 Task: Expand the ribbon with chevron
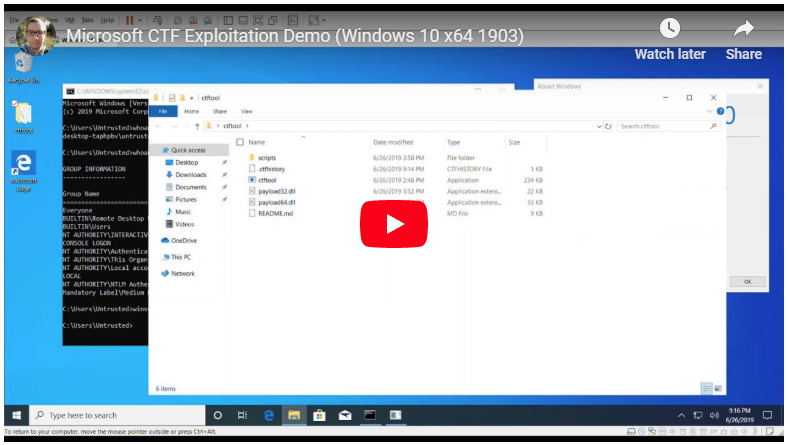709,111
